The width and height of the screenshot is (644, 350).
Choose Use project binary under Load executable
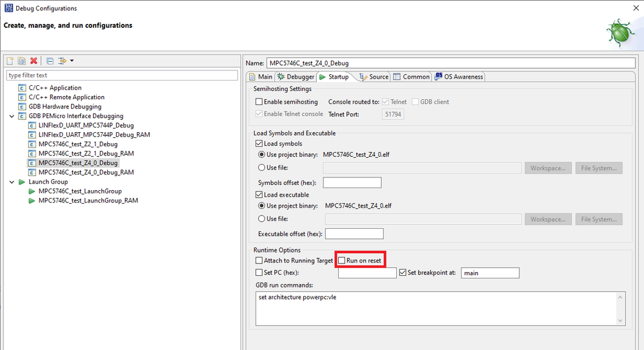[x=261, y=206]
